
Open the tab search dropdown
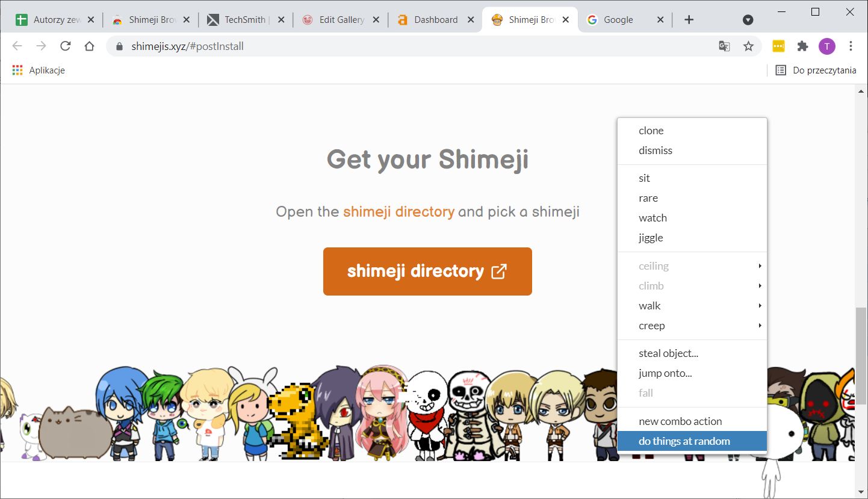coord(748,20)
